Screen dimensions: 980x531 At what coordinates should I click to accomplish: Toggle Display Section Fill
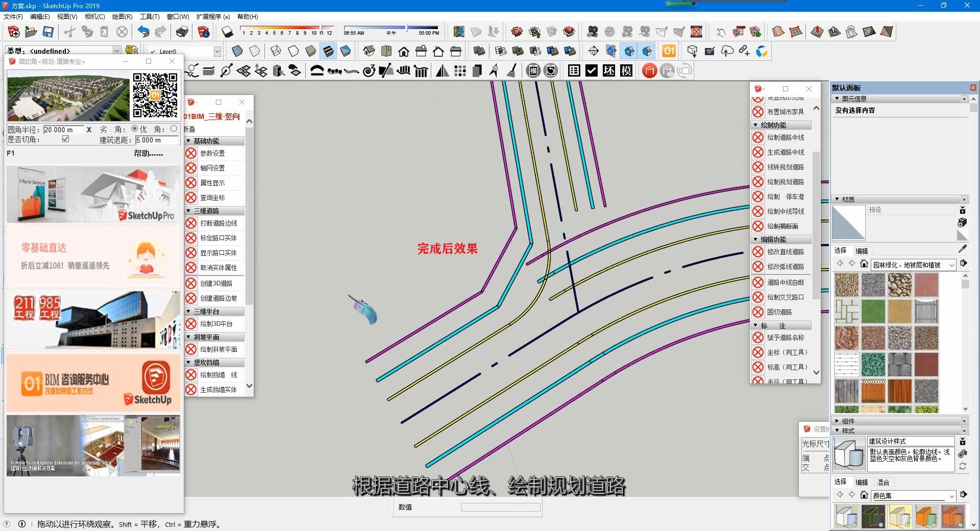(647, 51)
